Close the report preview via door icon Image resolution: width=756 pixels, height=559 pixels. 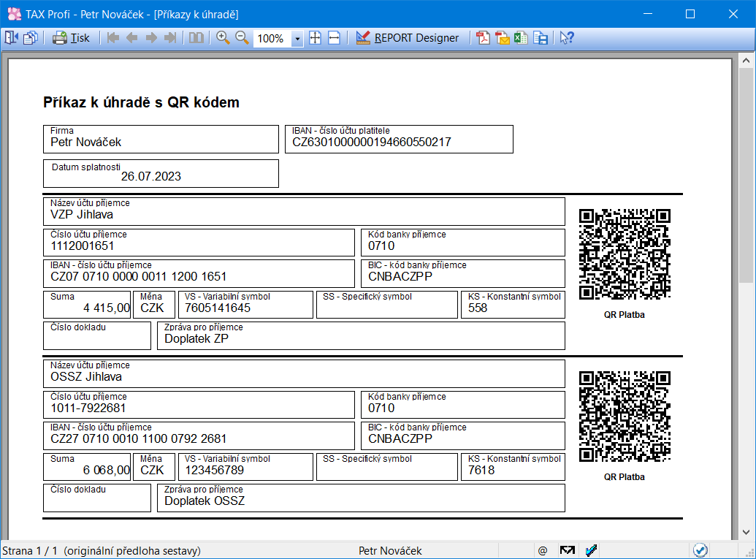[11, 37]
